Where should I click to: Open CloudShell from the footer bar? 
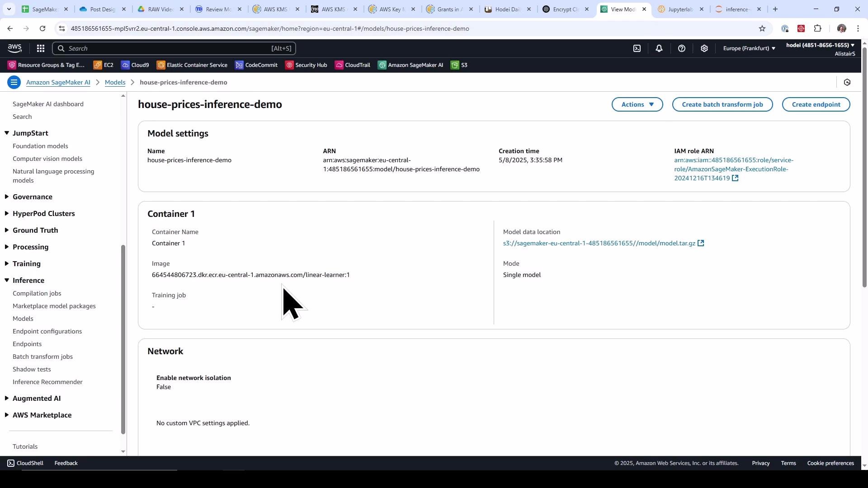click(25, 464)
